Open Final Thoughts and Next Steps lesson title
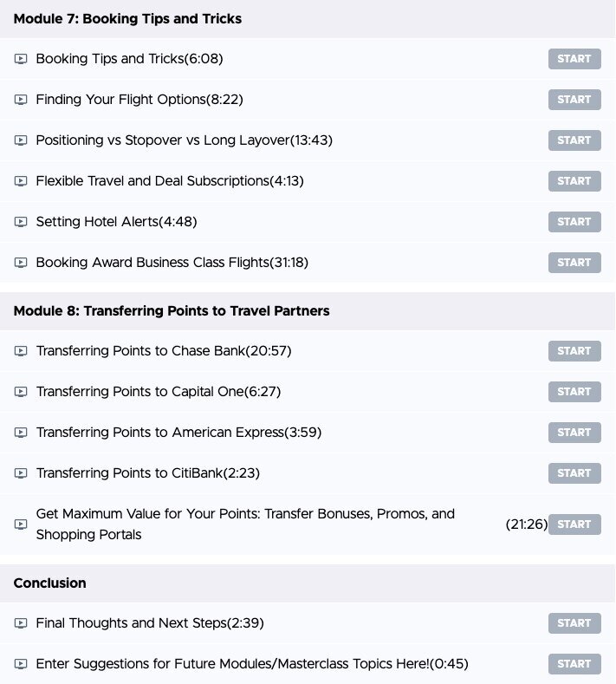The height and width of the screenshot is (684, 616). coord(150,623)
